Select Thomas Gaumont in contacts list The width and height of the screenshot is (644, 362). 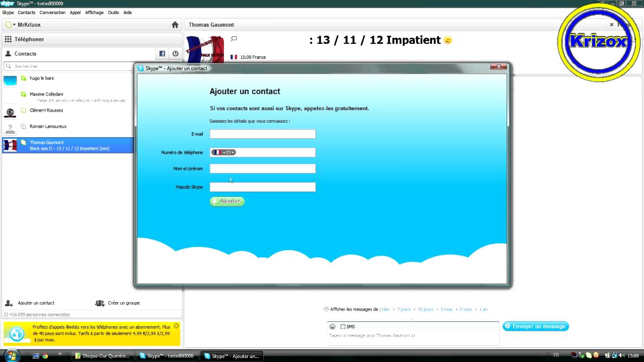click(68, 145)
